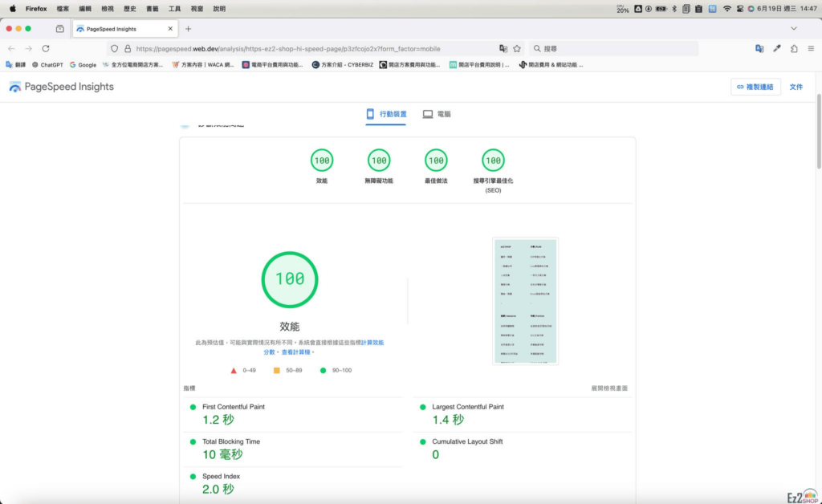Click the 最佳做法 score gauge
Screen dimensions: 822x504
click(436, 161)
